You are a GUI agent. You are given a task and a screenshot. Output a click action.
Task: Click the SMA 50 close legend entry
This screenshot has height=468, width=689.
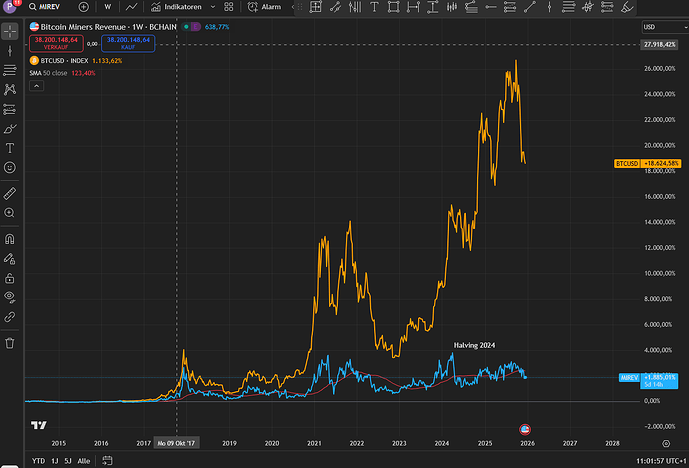click(48, 73)
